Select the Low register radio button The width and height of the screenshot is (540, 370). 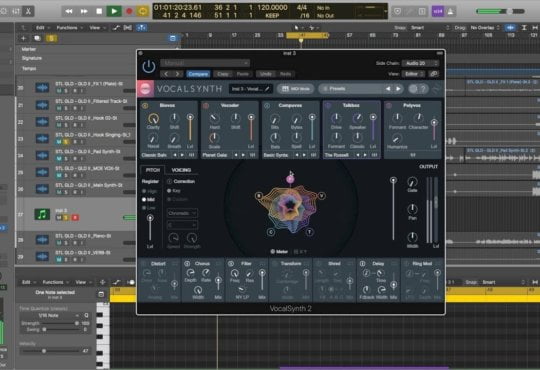(x=144, y=208)
